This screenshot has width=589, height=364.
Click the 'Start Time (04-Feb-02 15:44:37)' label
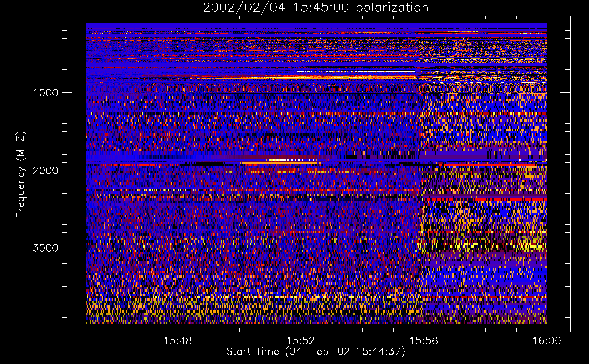(x=316, y=352)
